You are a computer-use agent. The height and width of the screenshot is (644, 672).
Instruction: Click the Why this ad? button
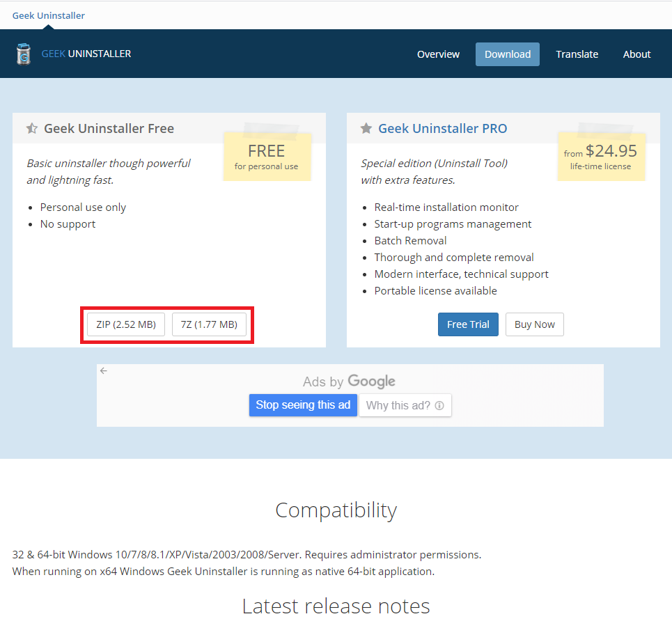(405, 405)
